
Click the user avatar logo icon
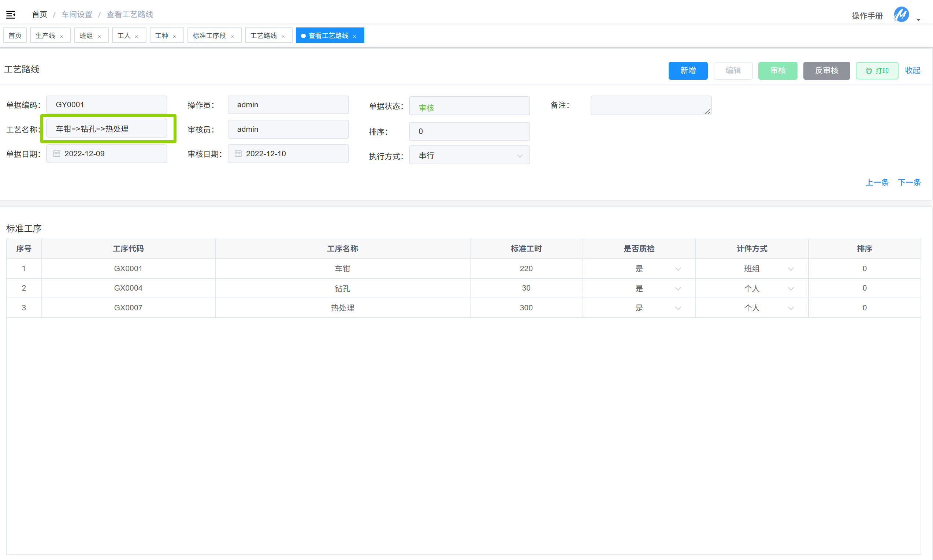901,15
